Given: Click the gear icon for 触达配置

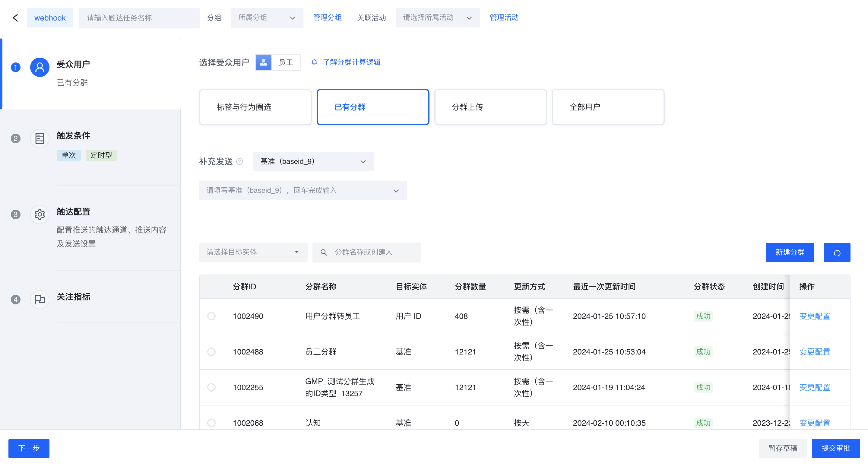Looking at the screenshot, I should (40, 214).
